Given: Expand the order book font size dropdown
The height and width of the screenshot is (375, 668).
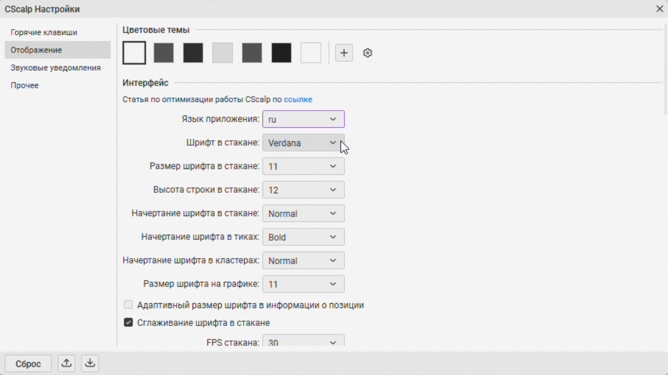Looking at the screenshot, I should pyautogui.click(x=303, y=166).
